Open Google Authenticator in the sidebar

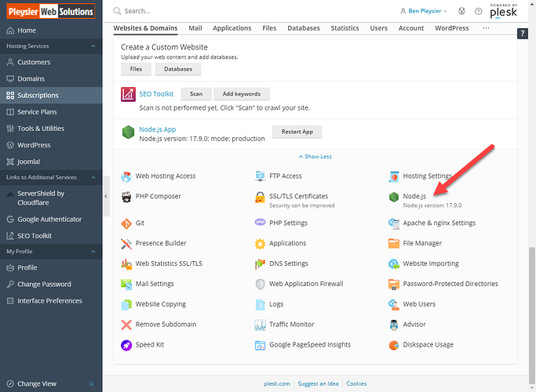click(51, 220)
